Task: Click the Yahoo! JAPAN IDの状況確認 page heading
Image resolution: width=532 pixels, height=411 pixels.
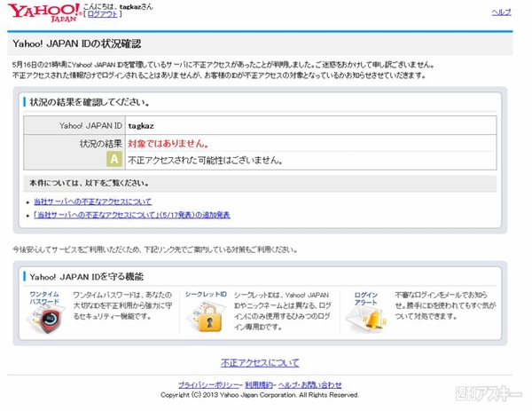Action: (x=76, y=43)
